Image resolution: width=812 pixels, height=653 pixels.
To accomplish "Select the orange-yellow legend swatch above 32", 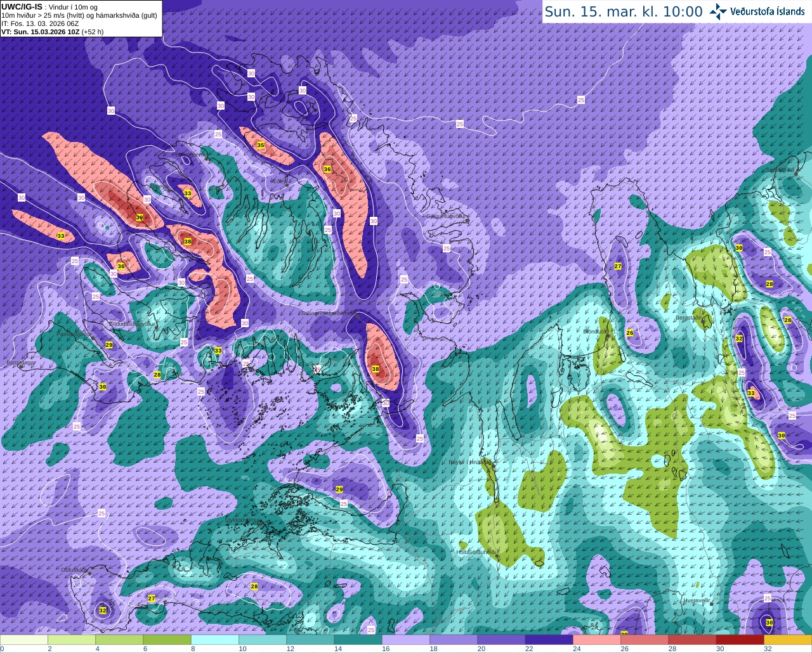I will (x=788, y=639).
